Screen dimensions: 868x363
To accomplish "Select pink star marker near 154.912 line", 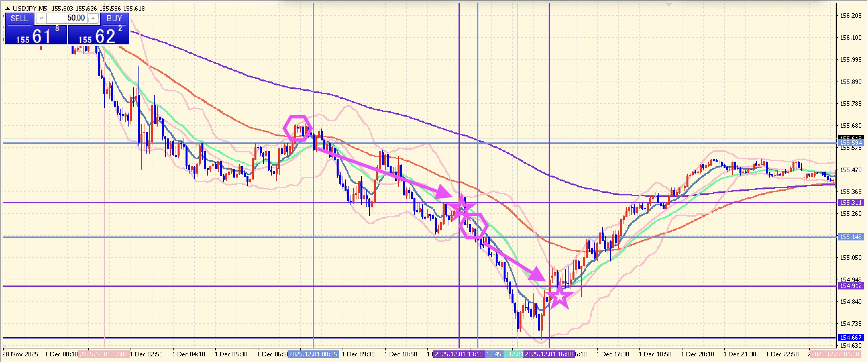I will tap(559, 297).
